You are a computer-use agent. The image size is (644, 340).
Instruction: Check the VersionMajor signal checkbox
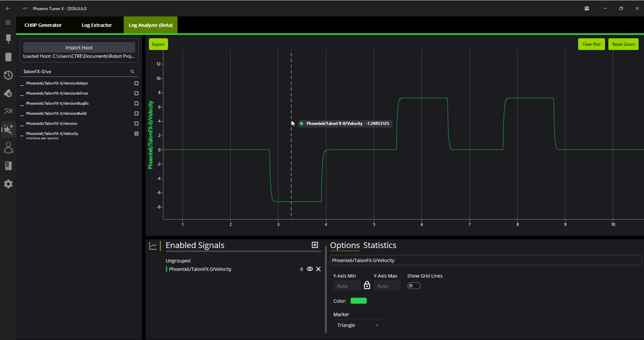pos(136,83)
